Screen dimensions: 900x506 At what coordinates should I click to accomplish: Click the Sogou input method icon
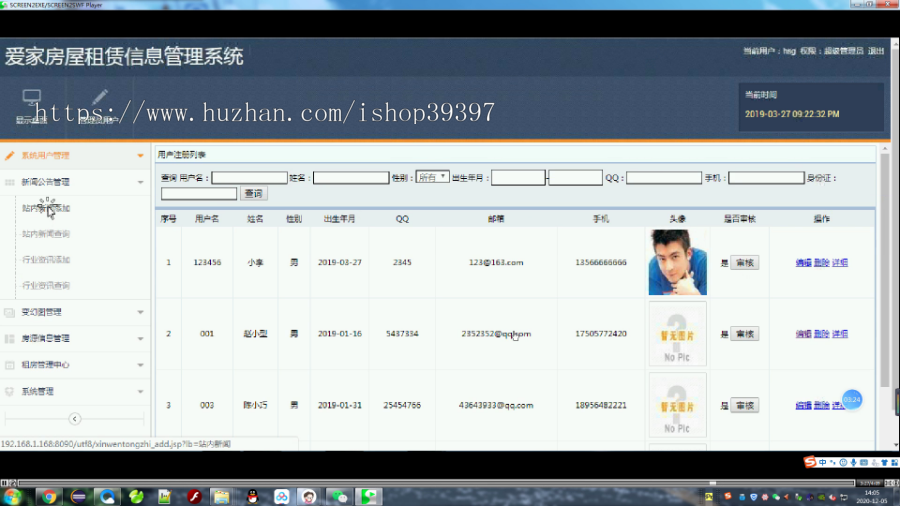click(810, 462)
